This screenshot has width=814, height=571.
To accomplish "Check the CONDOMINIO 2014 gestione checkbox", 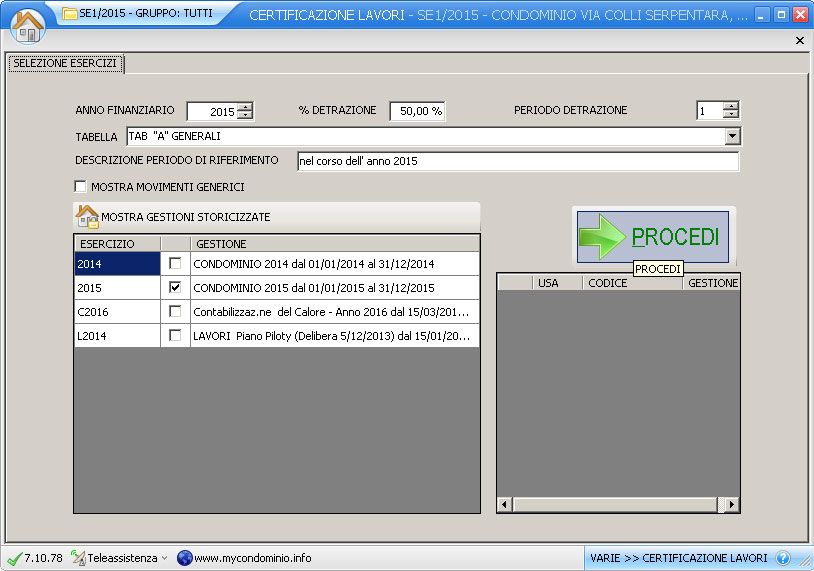I will (175, 263).
